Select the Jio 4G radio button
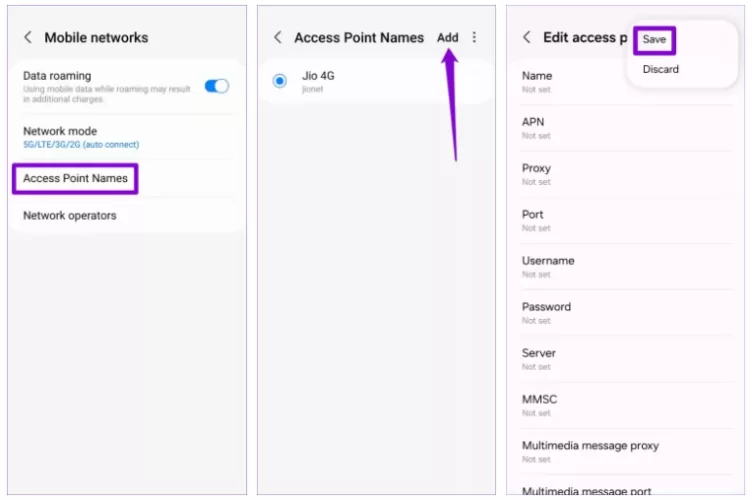Screen dimensions: 752x500 (x=280, y=81)
